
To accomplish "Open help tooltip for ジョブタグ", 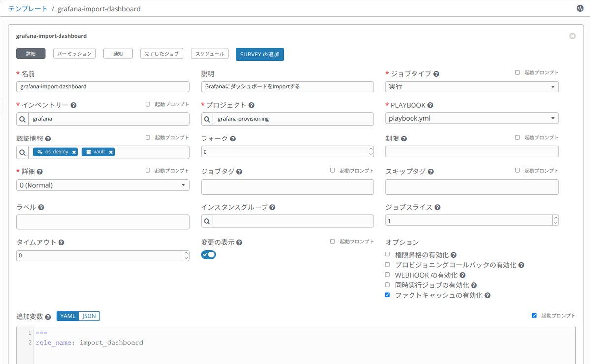I will click(239, 172).
